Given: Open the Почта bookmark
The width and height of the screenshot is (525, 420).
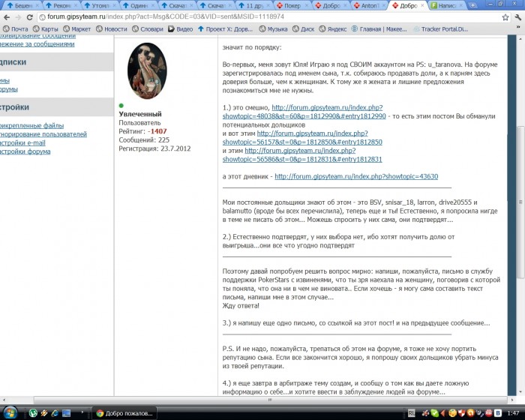Looking at the screenshot, I should [16, 29].
